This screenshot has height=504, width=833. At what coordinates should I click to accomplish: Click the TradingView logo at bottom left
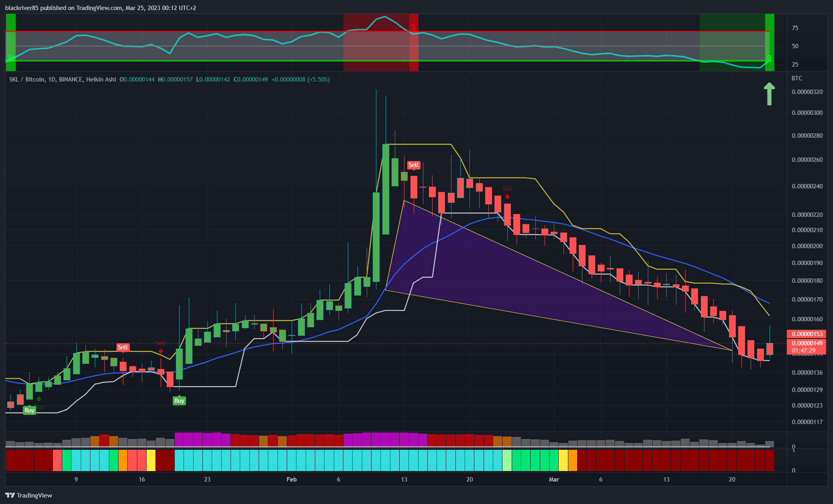[29, 495]
